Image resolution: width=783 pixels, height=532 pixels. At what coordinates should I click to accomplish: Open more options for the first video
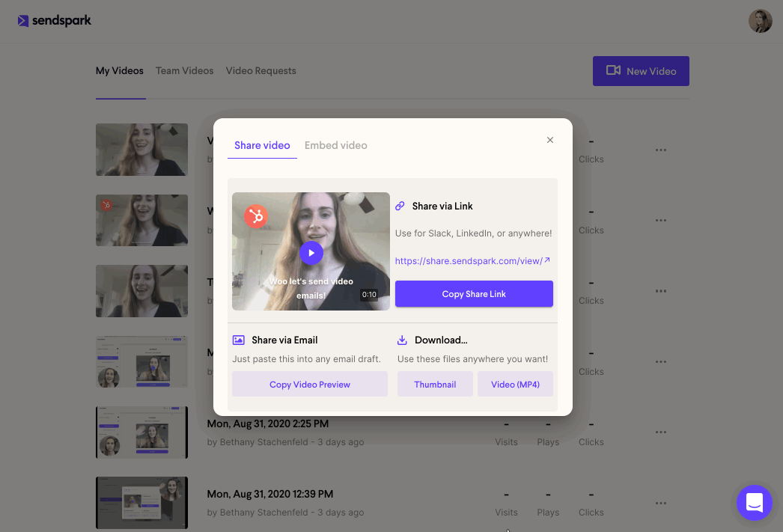661,150
